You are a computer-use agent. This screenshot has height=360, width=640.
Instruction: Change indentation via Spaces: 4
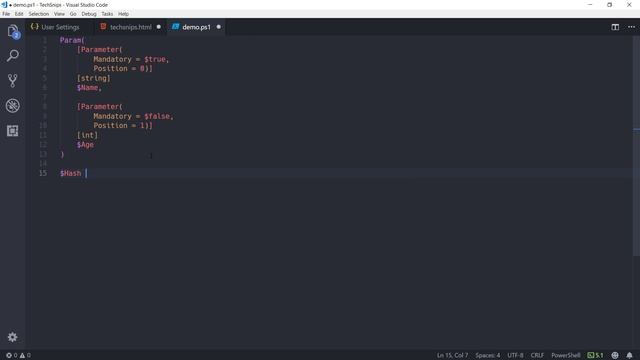pyautogui.click(x=487, y=356)
